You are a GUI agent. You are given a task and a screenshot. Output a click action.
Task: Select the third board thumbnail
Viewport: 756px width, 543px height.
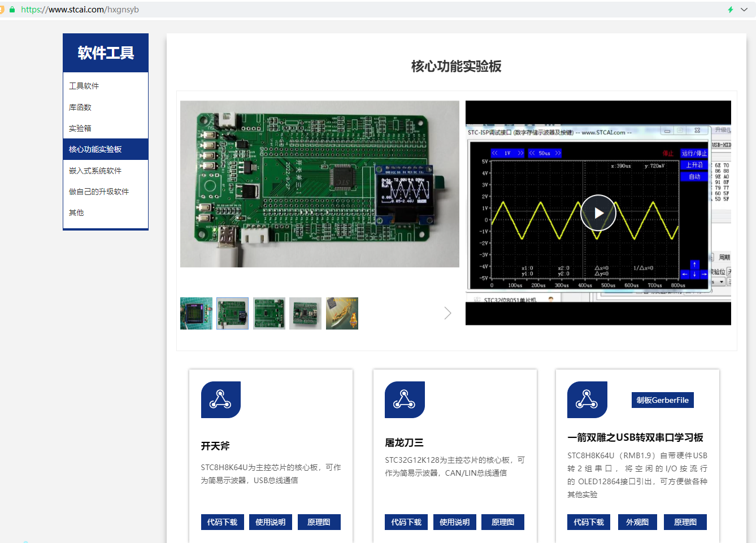(269, 313)
